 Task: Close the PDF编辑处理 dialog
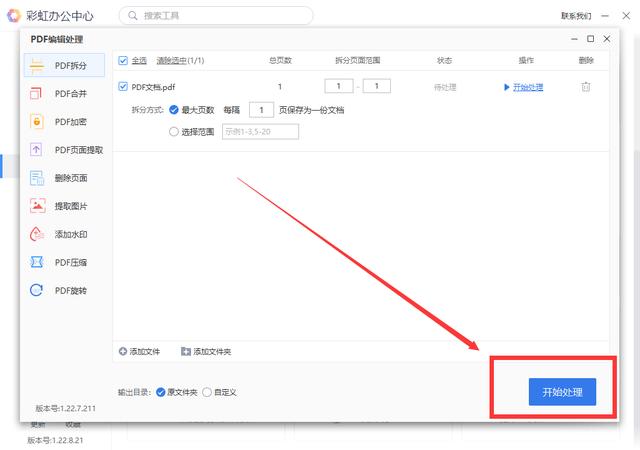coord(607,38)
